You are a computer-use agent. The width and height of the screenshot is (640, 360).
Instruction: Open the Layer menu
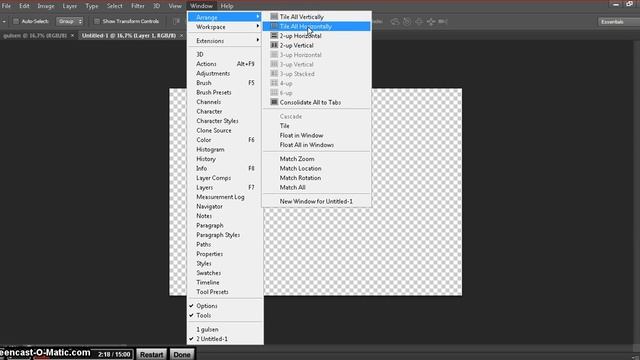point(70,6)
